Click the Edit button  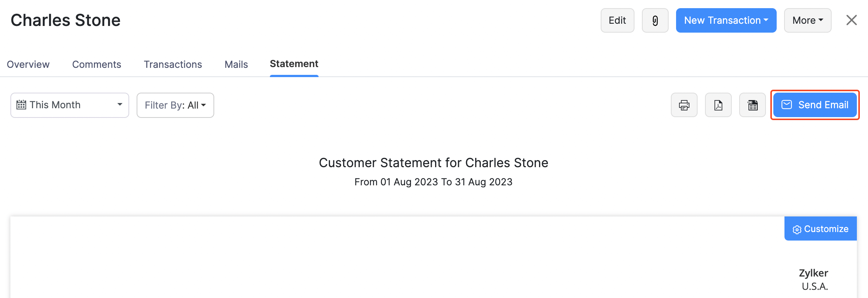point(617,20)
